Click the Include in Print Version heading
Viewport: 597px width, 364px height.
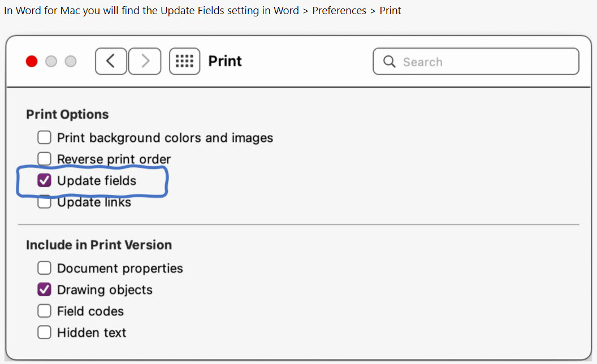pos(99,245)
